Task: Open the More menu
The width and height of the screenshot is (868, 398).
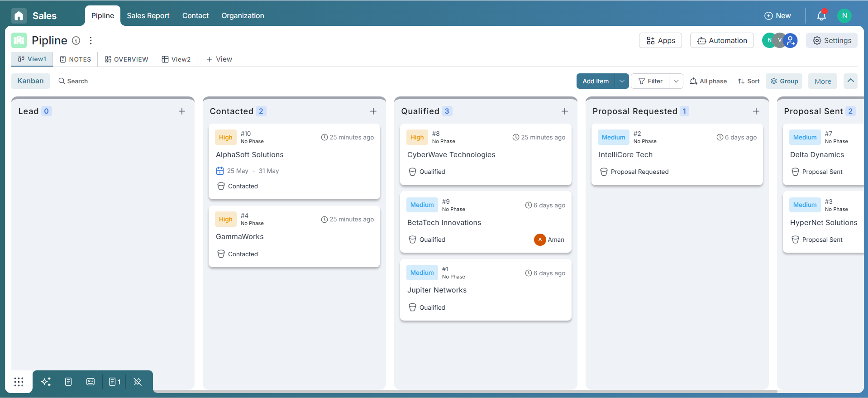Action: pos(823,81)
